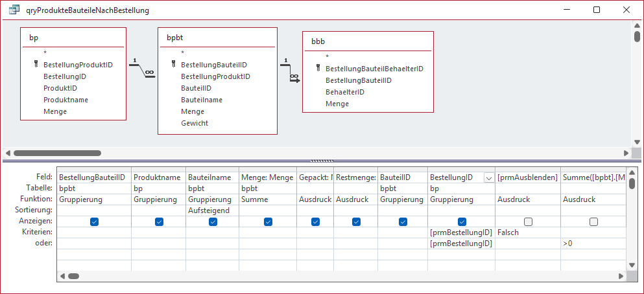Screen dimensions: 644x294
Task: Enable Anzeigen checkbox for prmAusblenden column
Action: pos(528,221)
